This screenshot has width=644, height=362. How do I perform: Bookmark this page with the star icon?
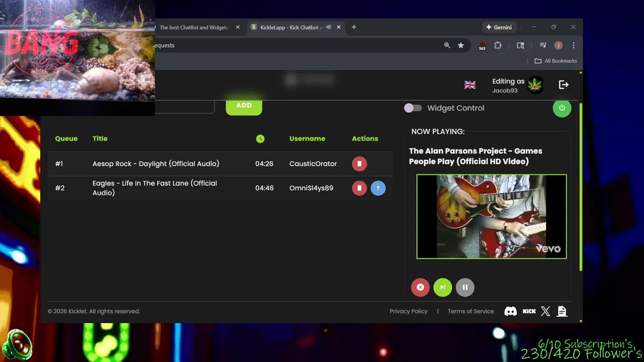[461, 45]
